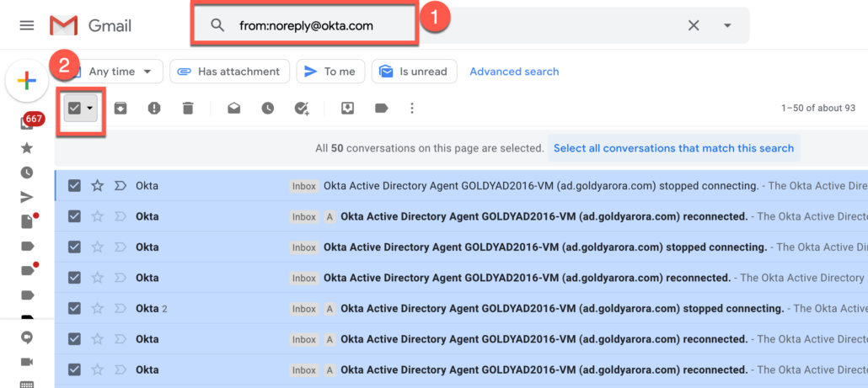The height and width of the screenshot is (388, 868).
Task: Start a new message with the Compose plus button
Action: pyautogui.click(x=27, y=82)
